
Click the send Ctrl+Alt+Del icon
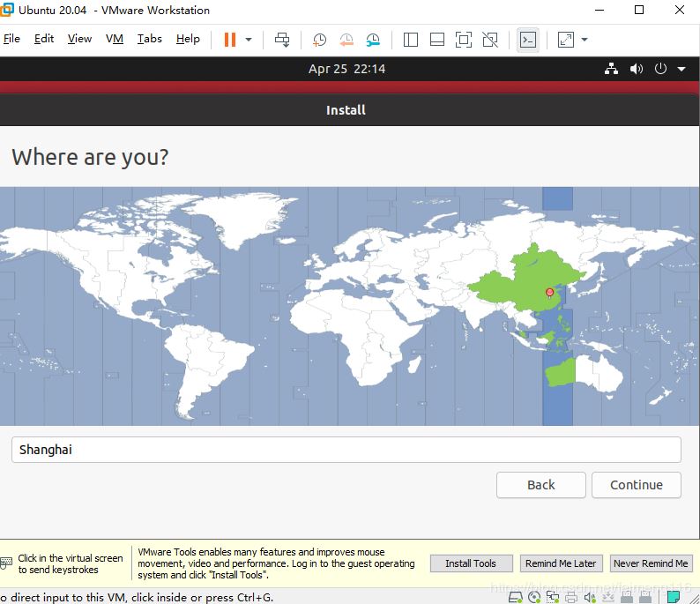pos(282,40)
